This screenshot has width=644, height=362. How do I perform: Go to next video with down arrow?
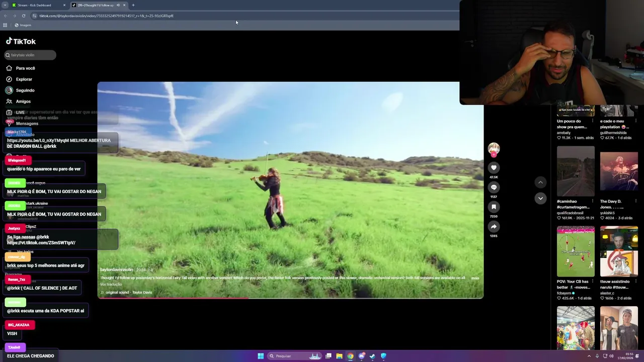(540, 198)
